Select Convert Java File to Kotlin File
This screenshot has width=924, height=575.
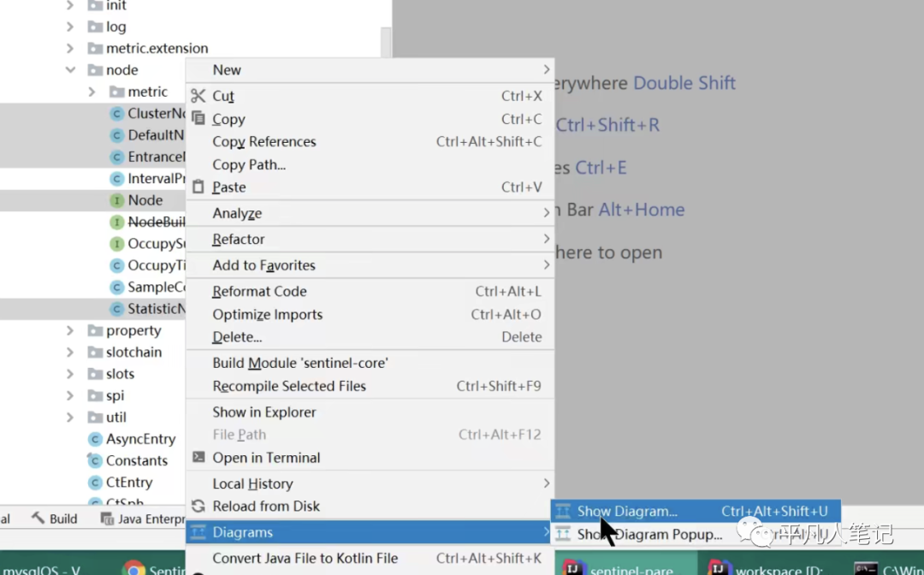click(x=370, y=558)
